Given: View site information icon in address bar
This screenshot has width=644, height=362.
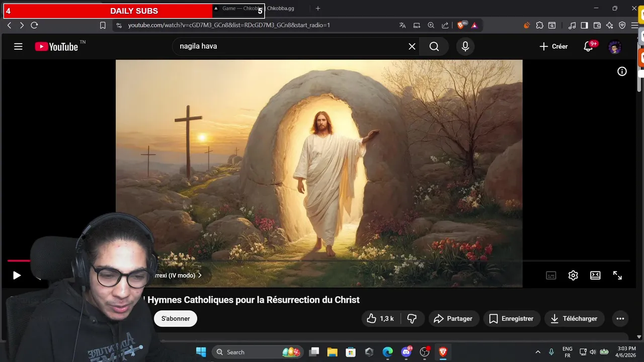Looking at the screenshot, I should 119,25.
